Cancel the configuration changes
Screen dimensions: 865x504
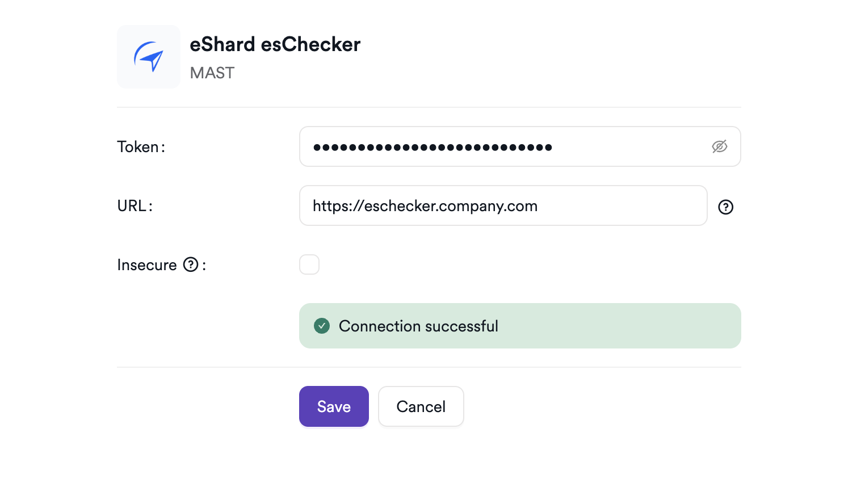(421, 406)
